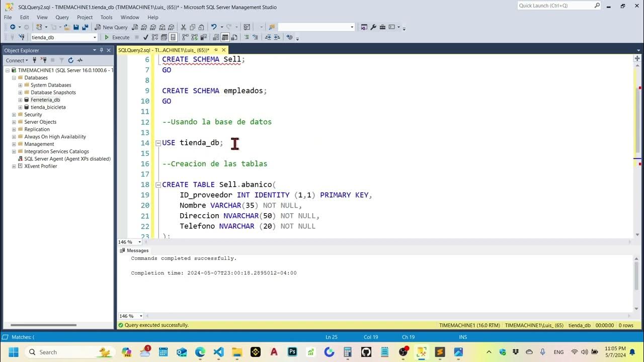This screenshot has width=644, height=362.
Task: Click Decrease Indent icon
Action: 268,37
